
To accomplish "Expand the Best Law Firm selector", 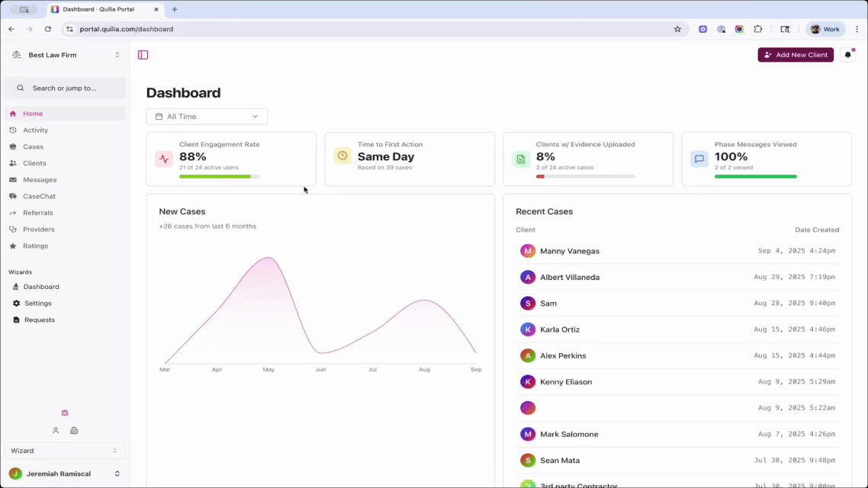I will tap(65, 55).
